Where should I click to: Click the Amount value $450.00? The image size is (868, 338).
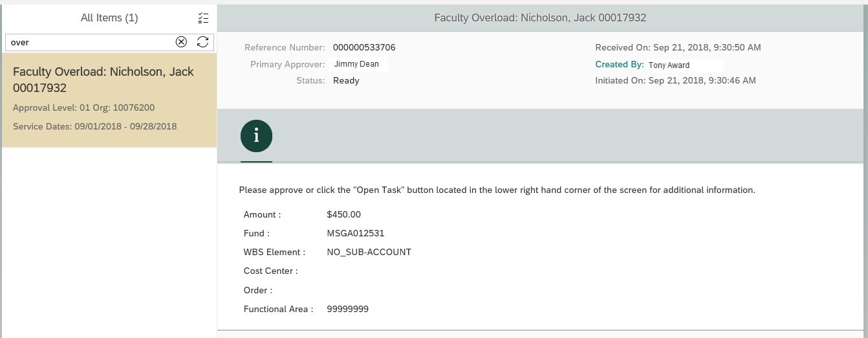click(x=343, y=214)
